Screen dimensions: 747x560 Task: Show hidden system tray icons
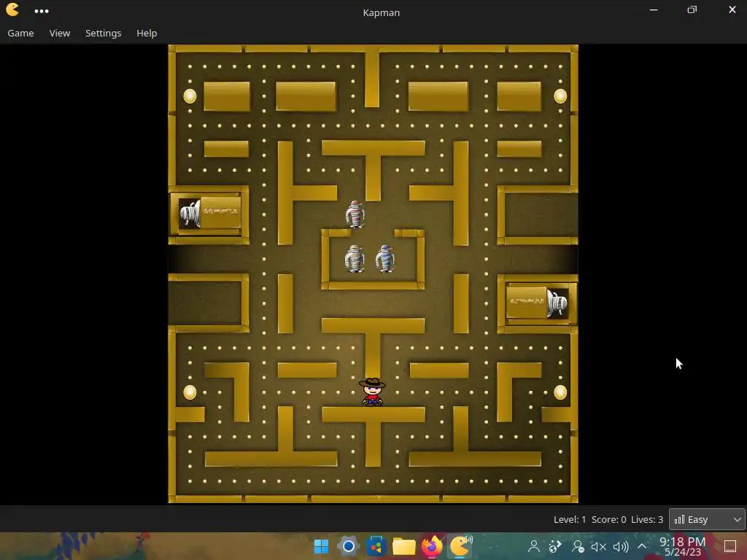pyautogui.click(x=642, y=546)
